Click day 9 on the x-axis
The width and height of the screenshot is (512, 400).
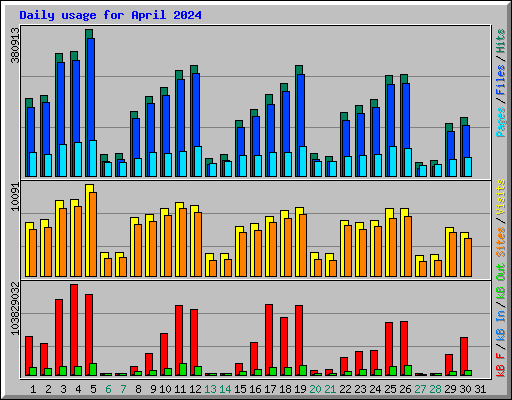point(153,389)
